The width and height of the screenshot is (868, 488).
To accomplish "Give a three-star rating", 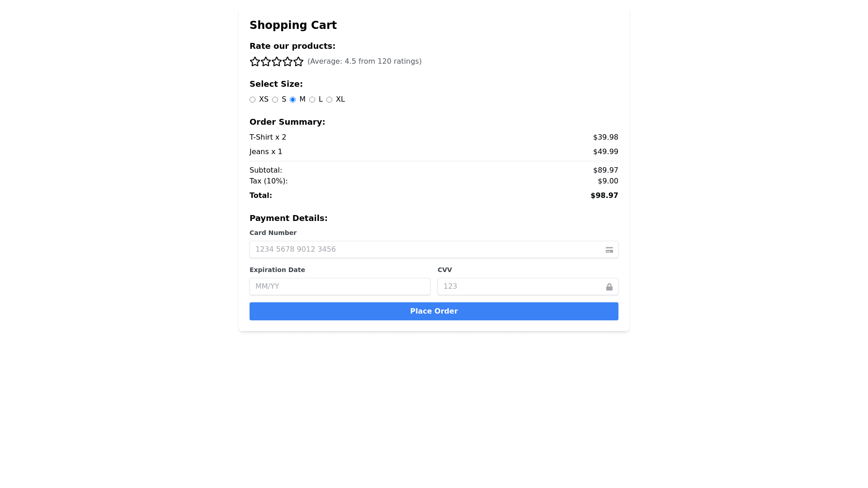I will pyautogui.click(x=277, y=61).
